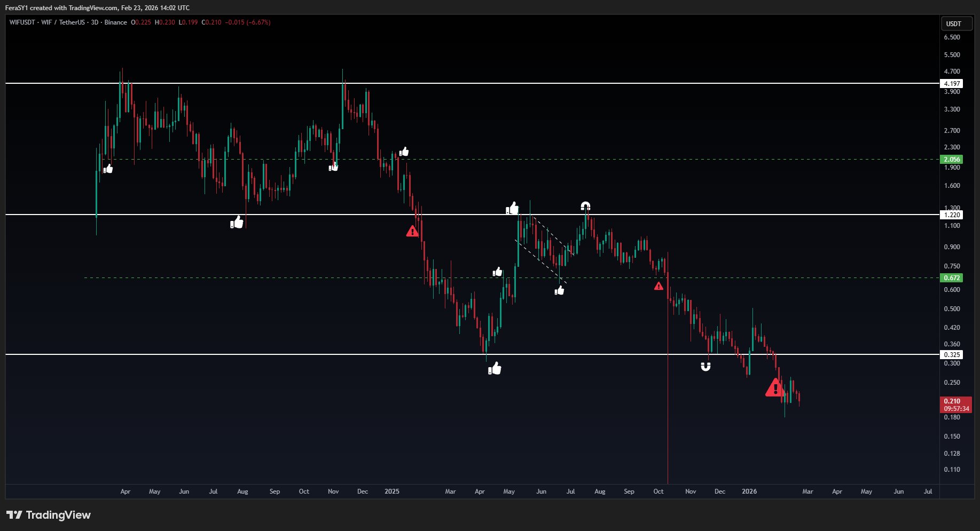Click the TradingView logo
The height and width of the screenshot is (531, 980).
tap(49, 515)
